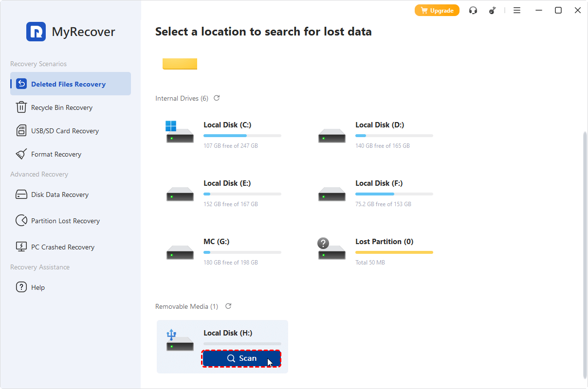Refresh the Internal Drives list
Viewport: 588px width, 389px height.
(x=217, y=98)
